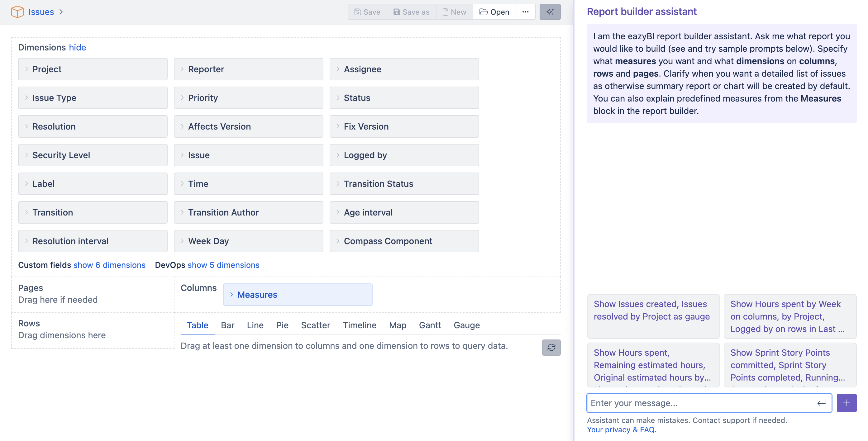Click the New report button
Viewport: 868px width, 441px height.
tap(454, 12)
